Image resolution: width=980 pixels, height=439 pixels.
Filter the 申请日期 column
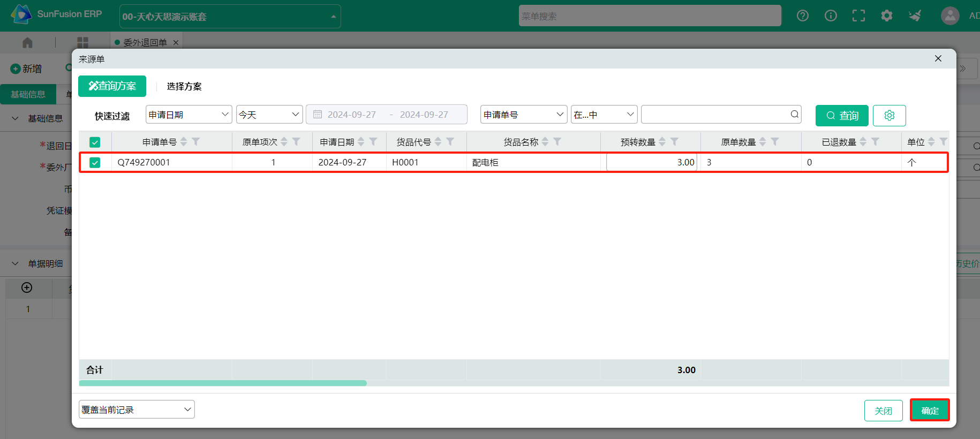[x=373, y=141]
